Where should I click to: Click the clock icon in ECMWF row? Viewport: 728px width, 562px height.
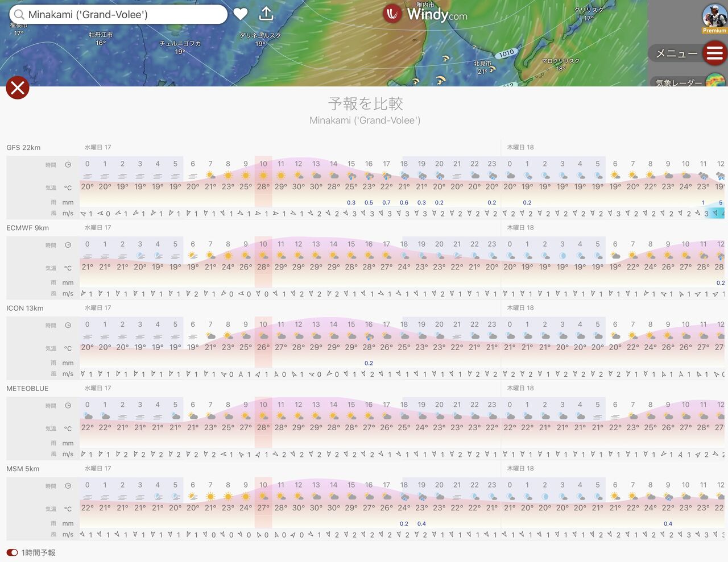(x=68, y=245)
